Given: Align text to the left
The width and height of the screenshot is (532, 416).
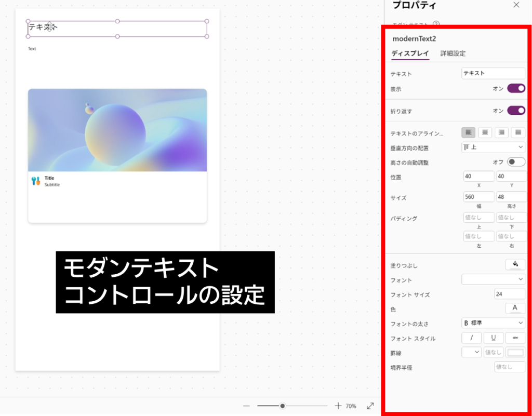Looking at the screenshot, I should (468, 133).
